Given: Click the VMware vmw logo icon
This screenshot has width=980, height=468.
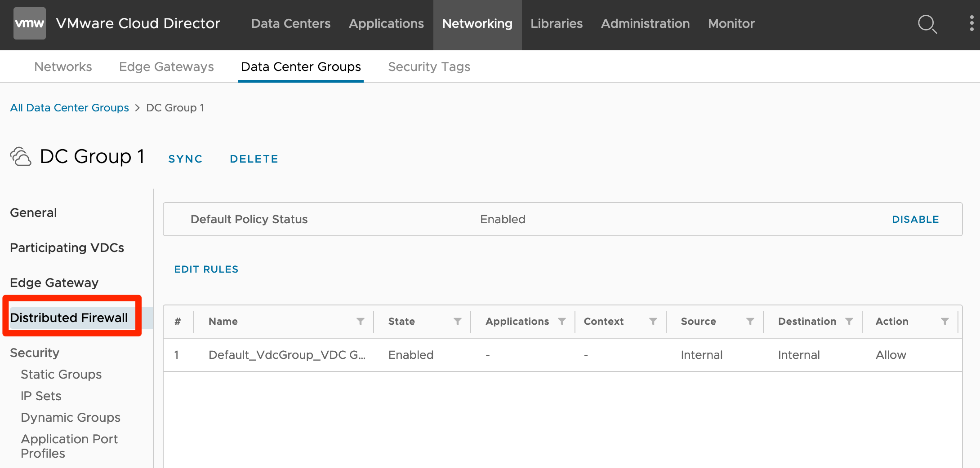Looking at the screenshot, I should click(30, 23).
